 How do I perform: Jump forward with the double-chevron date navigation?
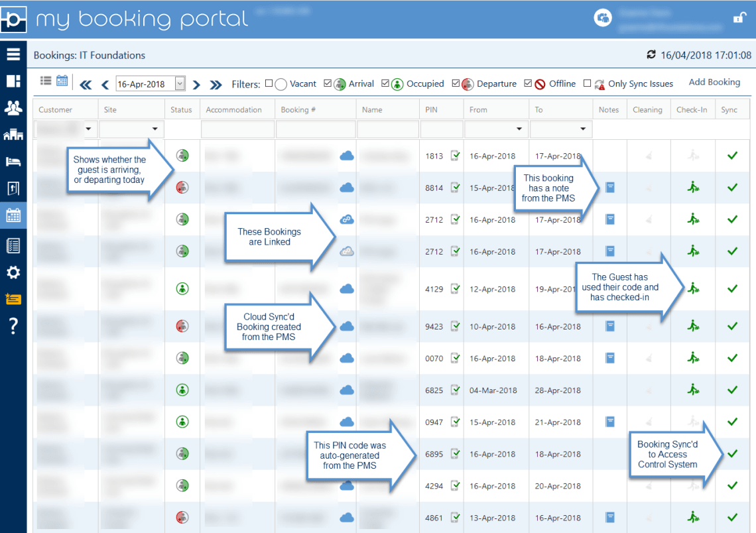[215, 84]
